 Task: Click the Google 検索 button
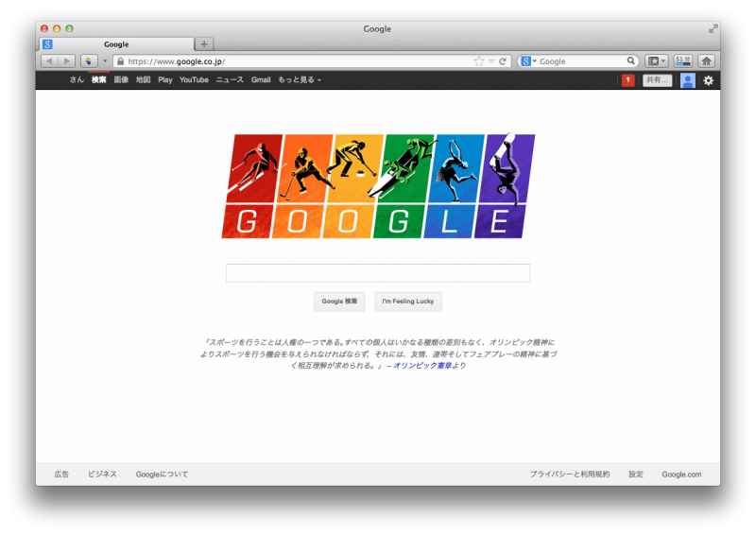coord(339,302)
